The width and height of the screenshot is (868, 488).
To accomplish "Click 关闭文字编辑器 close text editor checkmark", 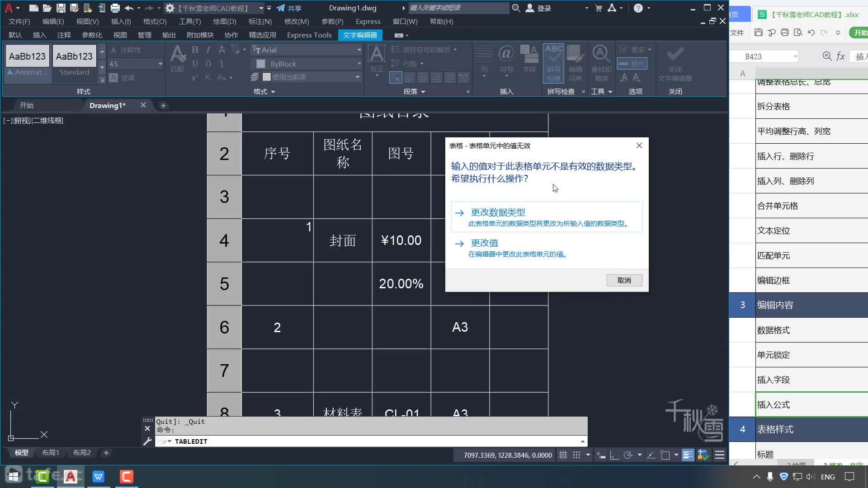I will click(x=675, y=63).
